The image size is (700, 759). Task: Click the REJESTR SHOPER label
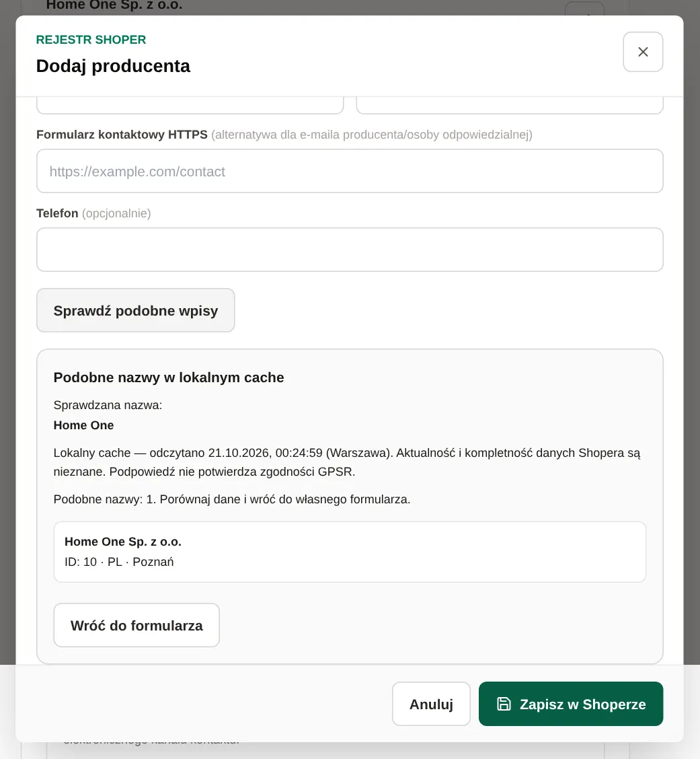pyautogui.click(x=91, y=40)
